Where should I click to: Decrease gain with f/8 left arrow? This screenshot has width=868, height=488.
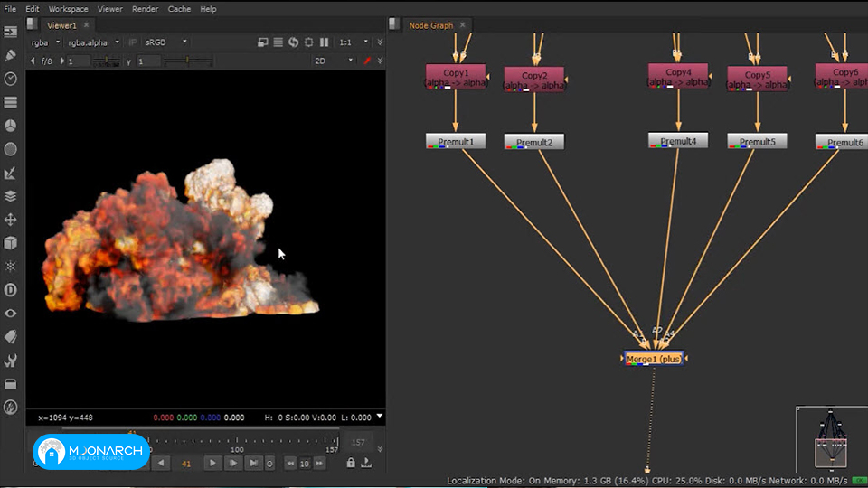33,61
